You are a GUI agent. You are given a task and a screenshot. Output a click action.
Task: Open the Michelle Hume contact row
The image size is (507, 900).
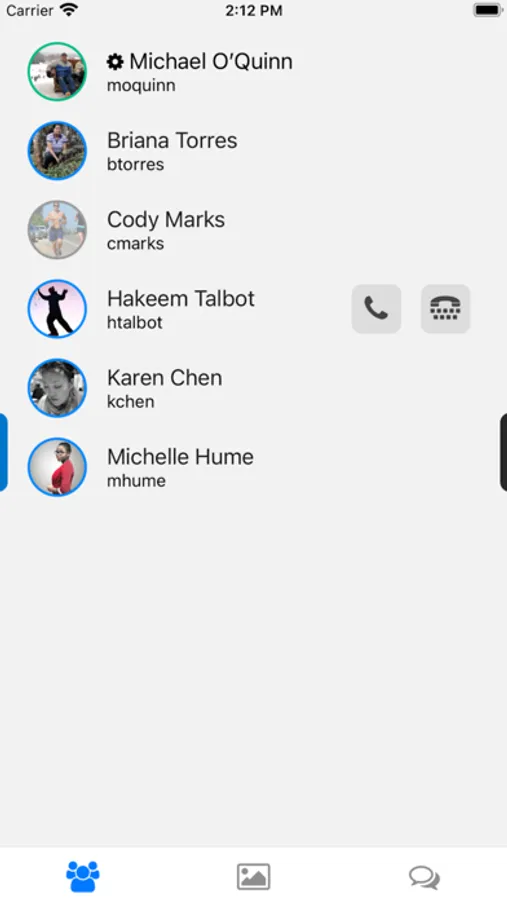[x=253, y=467]
